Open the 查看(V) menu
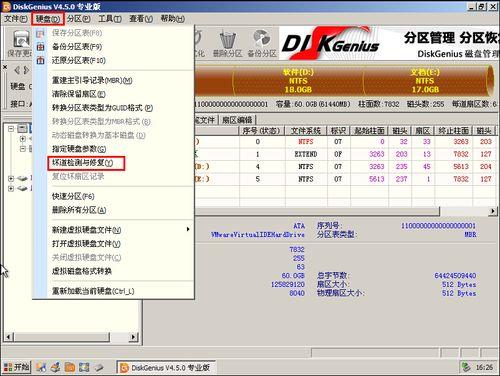 (x=141, y=19)
